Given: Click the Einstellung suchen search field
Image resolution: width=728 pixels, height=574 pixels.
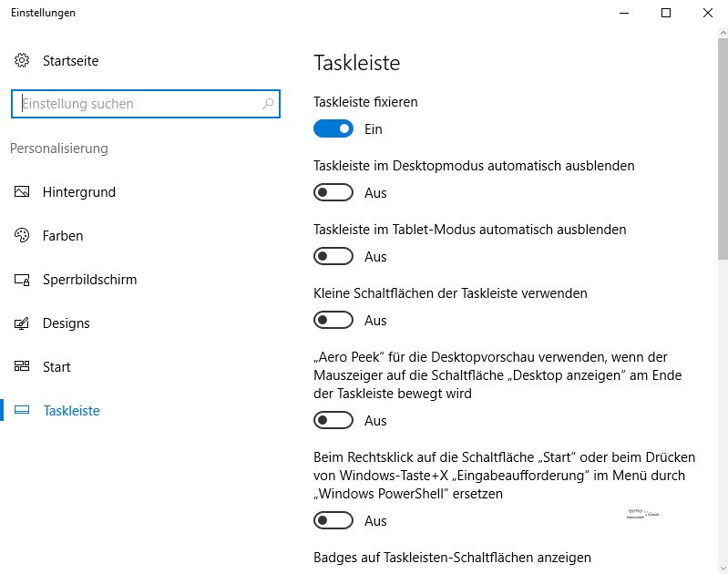Looking at the screenshot, I should pyautogui.click(x=137, y=104).
